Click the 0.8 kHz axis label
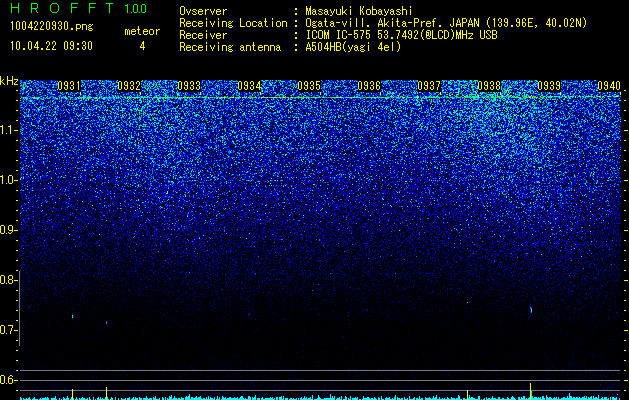The image size is (629, 400). coord(8,280)
